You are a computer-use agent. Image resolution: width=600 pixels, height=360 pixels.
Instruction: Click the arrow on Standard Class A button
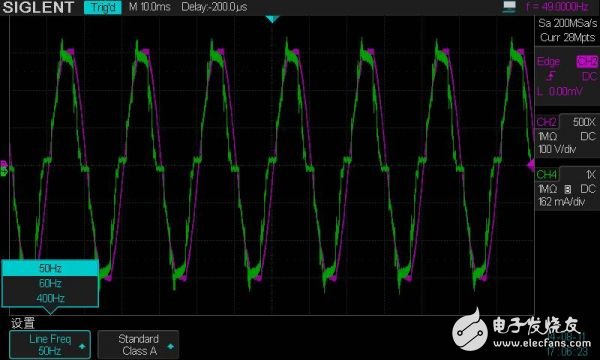[x=171, y=346]
